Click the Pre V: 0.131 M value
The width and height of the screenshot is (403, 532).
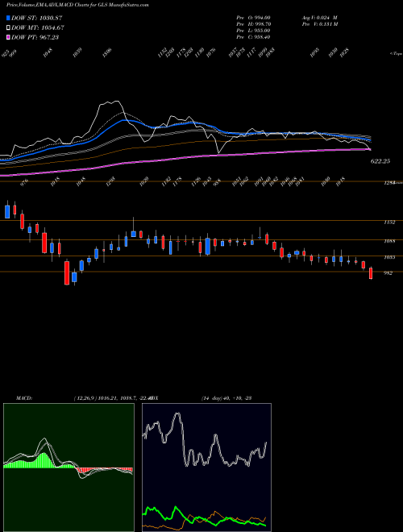click(x=319, y=24)
